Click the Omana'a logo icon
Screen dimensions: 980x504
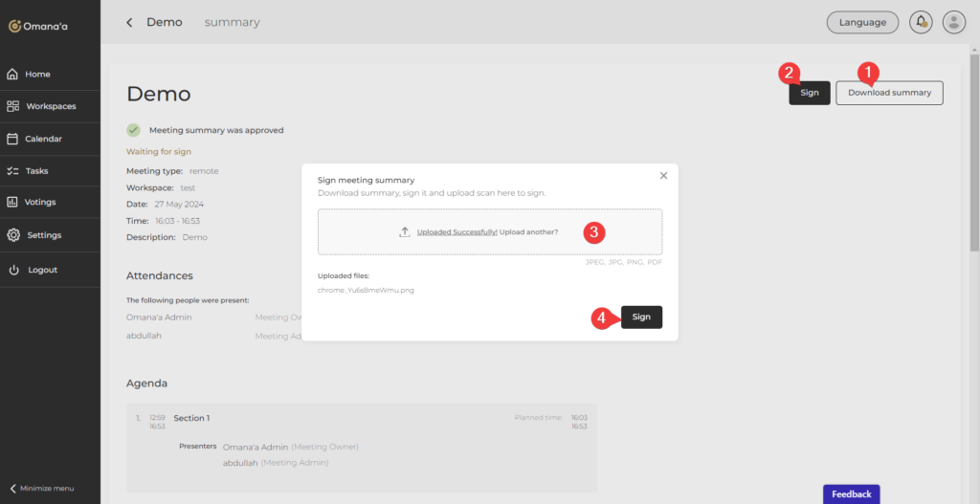(x=14, y=26)
